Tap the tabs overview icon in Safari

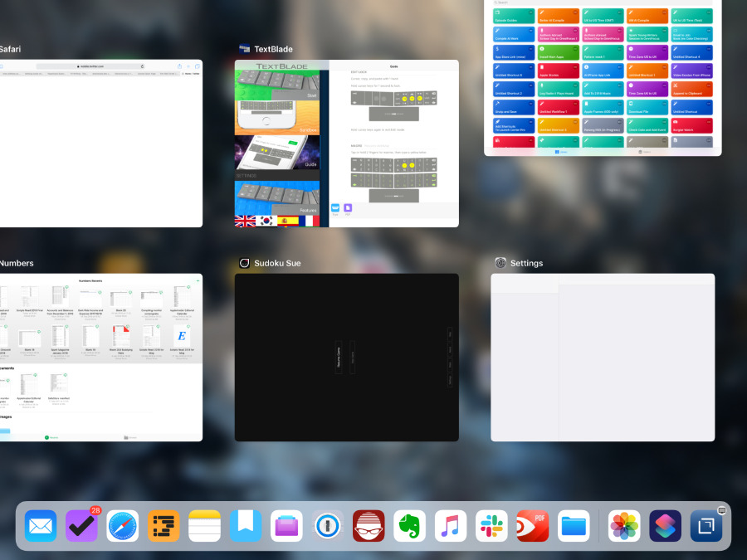click(x=198, y=66)
